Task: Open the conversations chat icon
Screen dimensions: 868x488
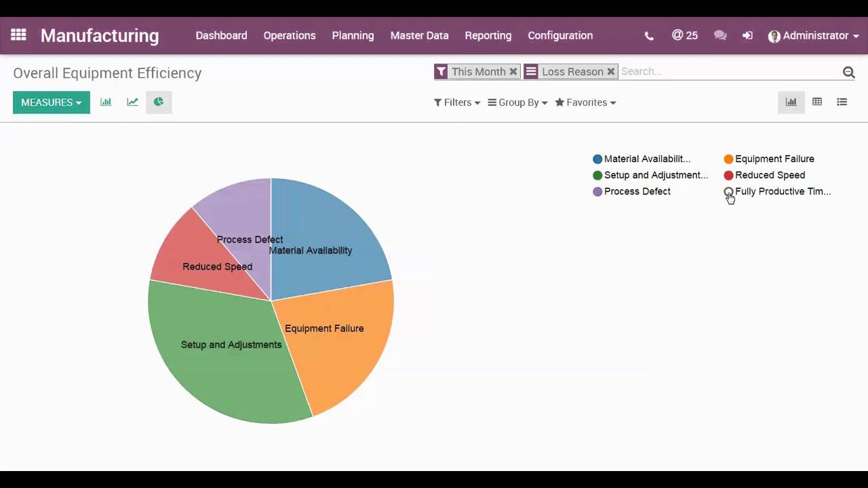Action: coord(720,36)
